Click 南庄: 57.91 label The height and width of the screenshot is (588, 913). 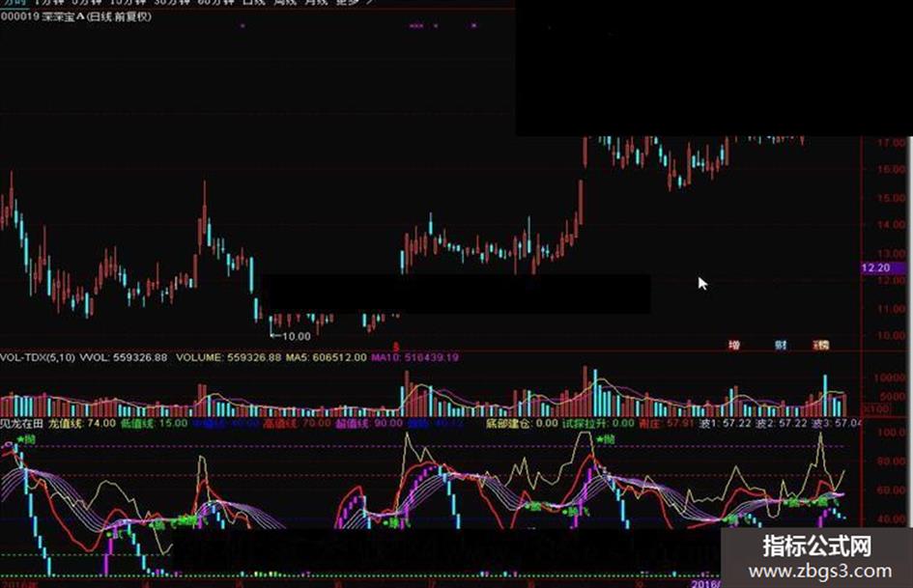click(667, 423)
